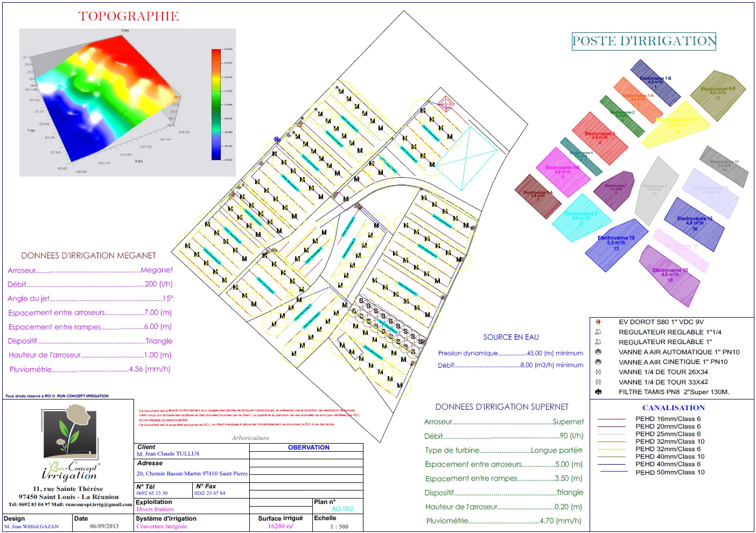Select the red Electrovanne 3 zone
The width and height of the screenshot is (756, 533).
tap(599, 138)
